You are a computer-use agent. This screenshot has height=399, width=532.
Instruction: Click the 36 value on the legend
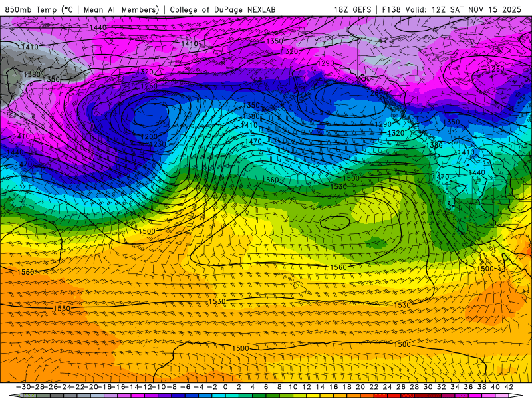468,387
